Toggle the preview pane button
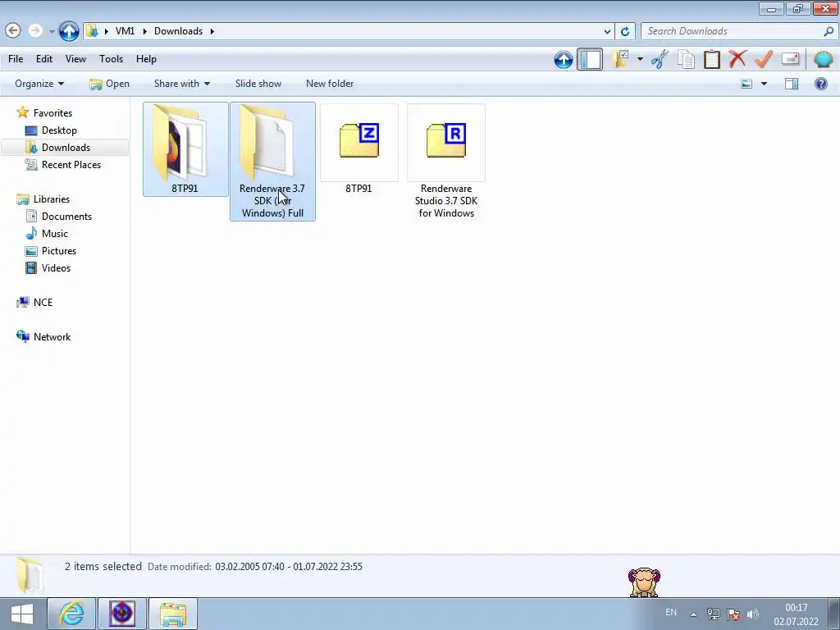The height and width of the screenshot is (630, 840). click(x=792, y=84)
